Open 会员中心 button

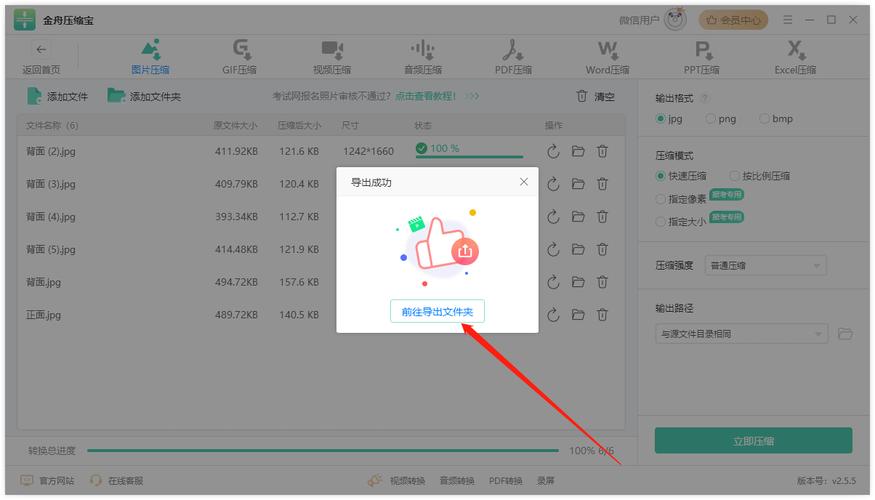(x=733, y=20)
